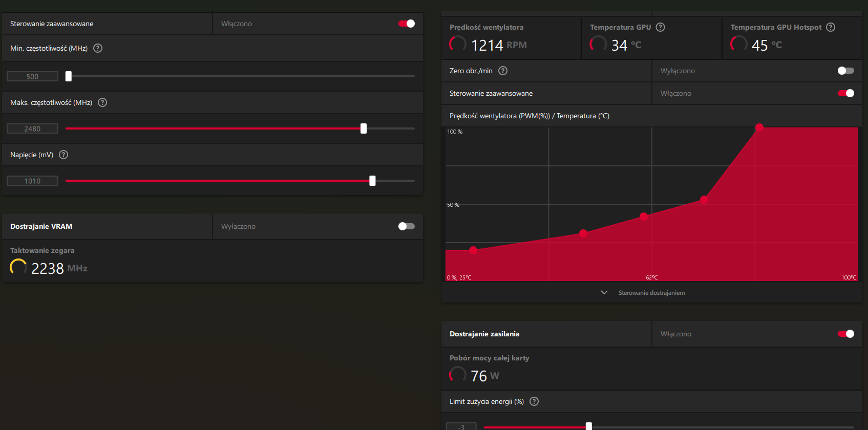This screenshot has width=868, height=430.
Task: Expand Sterowanie dostrajaniem chevron
Action: click(604, 293)
